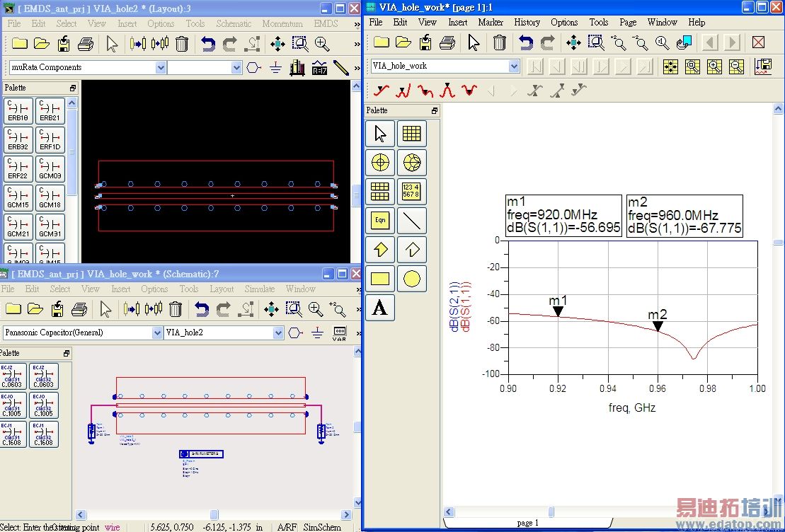This screenshot has width=785, height=532.
Task: Open the muRata Components palette dropdown
Action: coord(161,68)
